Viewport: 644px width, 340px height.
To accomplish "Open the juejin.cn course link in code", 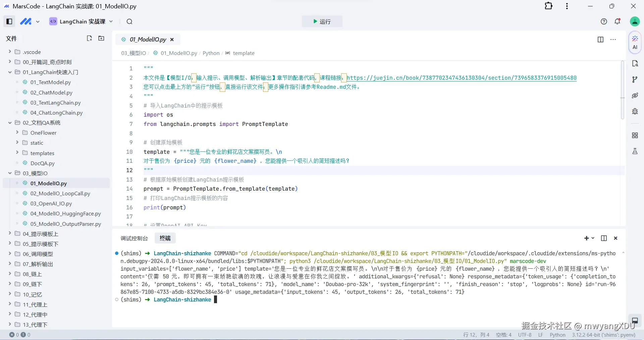I will pos(461,78).
